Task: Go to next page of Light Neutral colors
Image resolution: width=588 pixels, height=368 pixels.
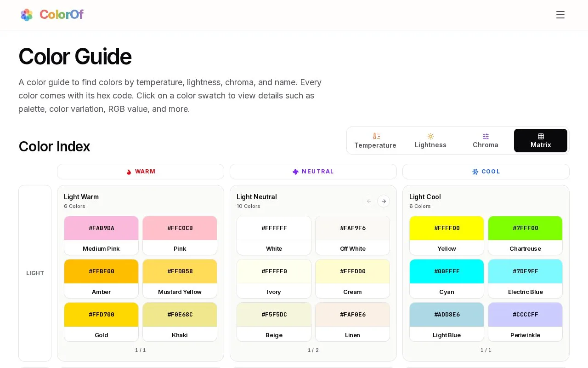Action: point(384,201)
